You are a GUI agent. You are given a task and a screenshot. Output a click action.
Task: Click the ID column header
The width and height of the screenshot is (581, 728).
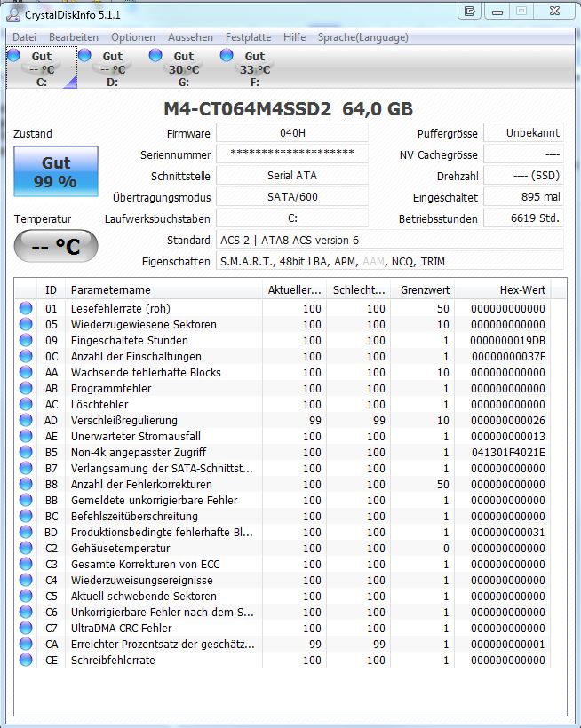coord(52,290)
